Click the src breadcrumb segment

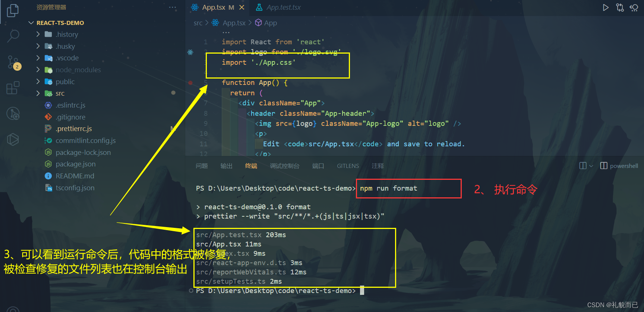(x=198, y=23)
